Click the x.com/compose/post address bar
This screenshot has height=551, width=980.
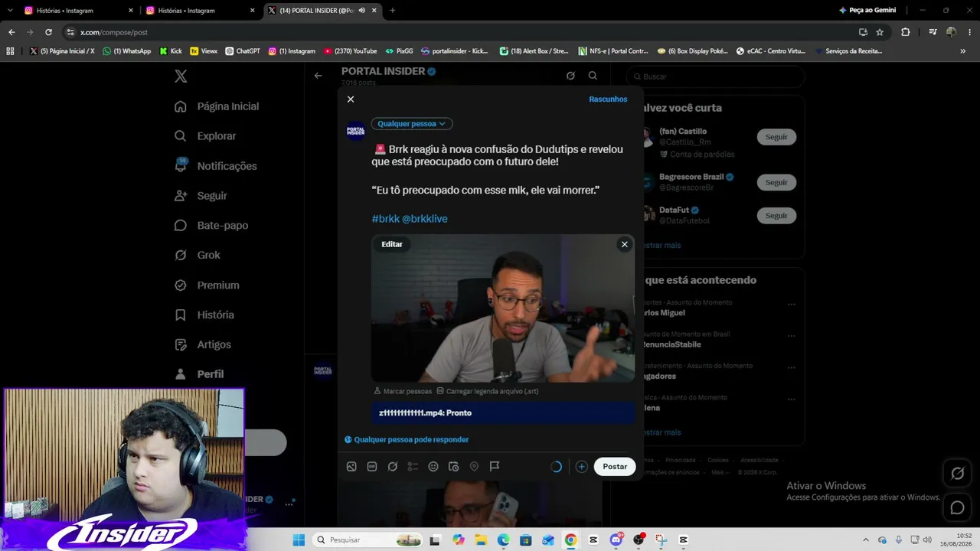pos(459,32)
